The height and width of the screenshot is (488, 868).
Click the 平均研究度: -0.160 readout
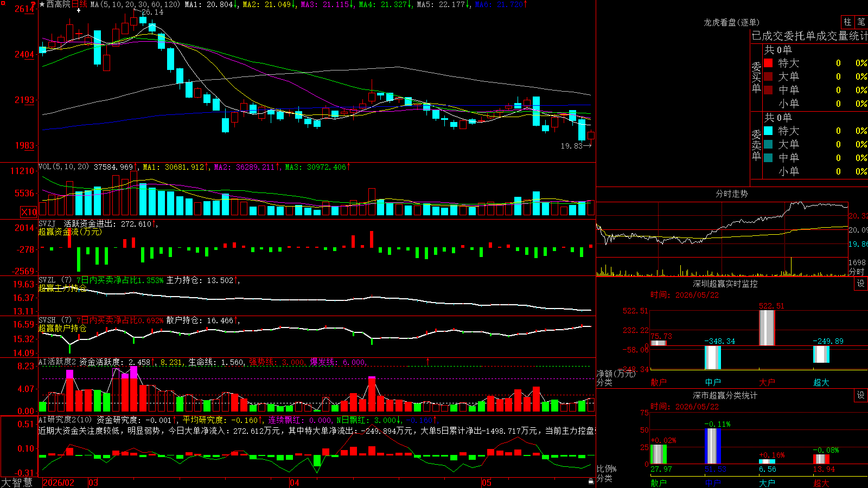[220, 420]
